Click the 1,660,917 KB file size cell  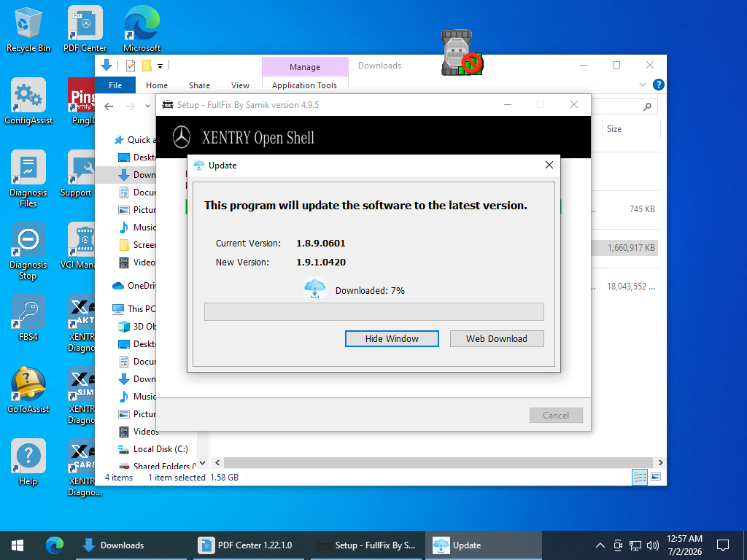[x=631, y=248]
